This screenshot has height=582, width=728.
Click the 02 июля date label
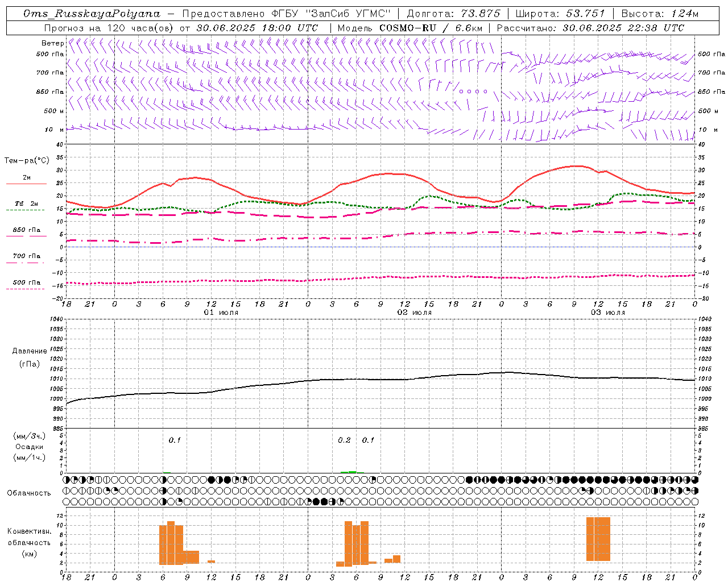click(415, 313)
